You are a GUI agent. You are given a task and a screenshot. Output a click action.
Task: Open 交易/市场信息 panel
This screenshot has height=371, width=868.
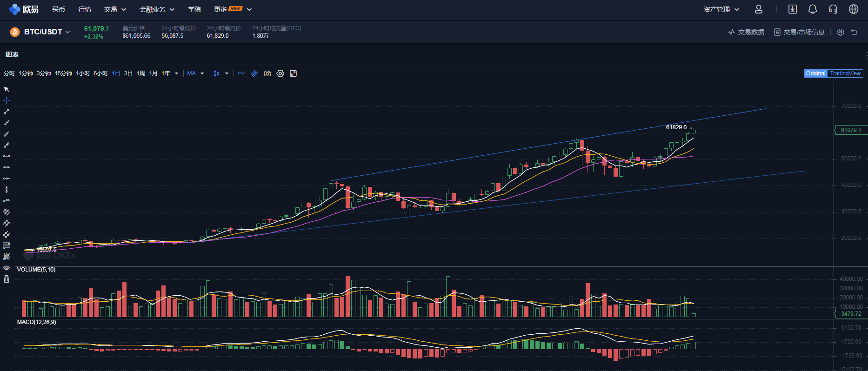tap(799, 32)
